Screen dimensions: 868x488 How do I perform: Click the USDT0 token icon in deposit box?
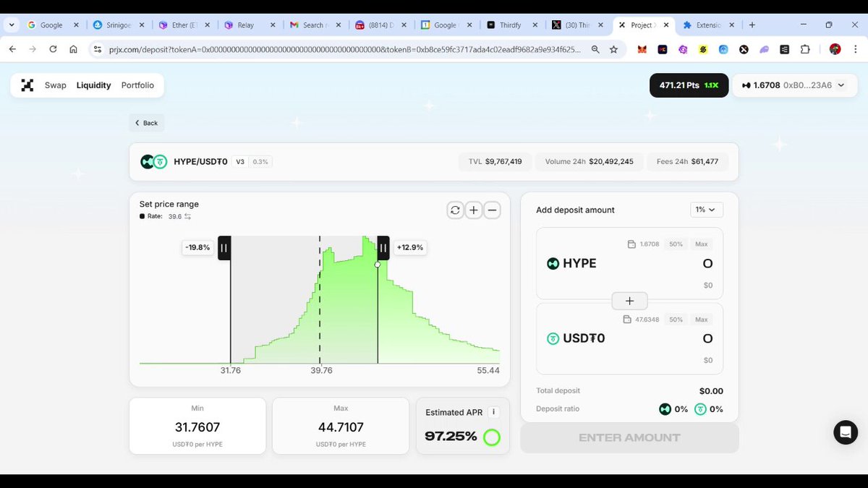[x=553, y=338]
